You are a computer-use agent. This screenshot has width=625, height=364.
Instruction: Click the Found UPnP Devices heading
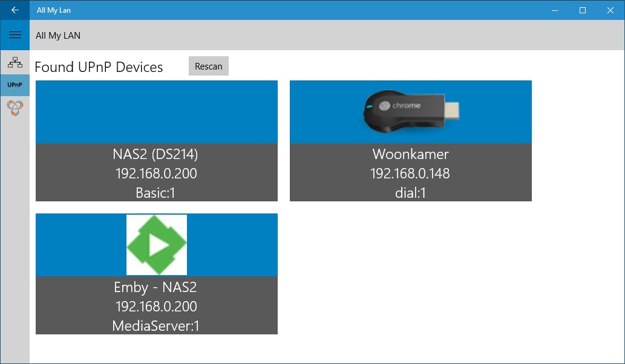click(99, 67)
